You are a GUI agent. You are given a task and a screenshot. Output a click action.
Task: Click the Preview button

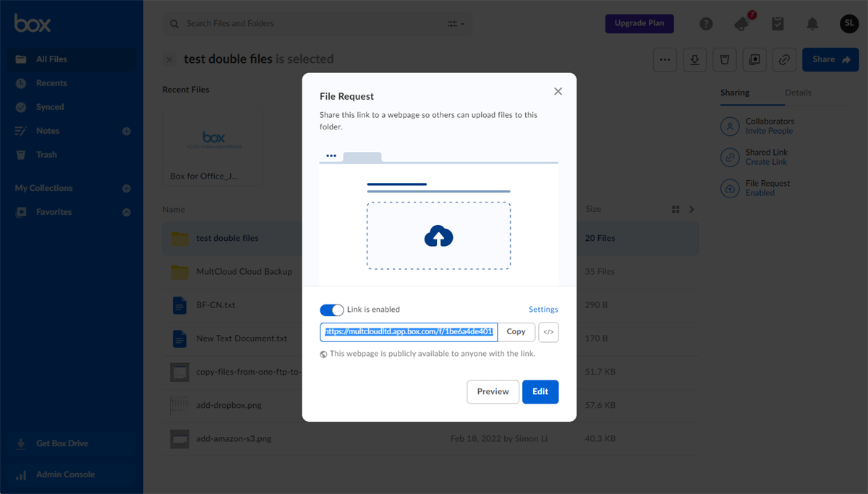[493, 391]
